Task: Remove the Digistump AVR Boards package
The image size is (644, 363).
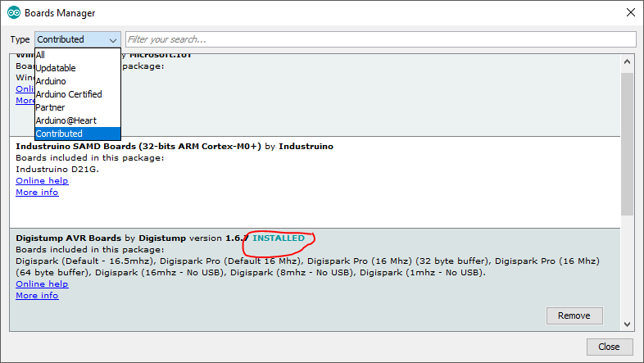Action: 574,315
